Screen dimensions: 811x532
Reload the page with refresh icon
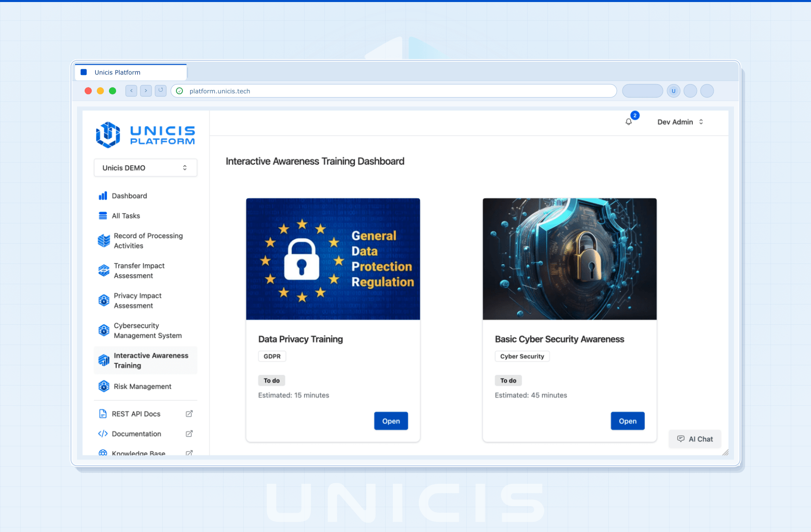[161, 91]
